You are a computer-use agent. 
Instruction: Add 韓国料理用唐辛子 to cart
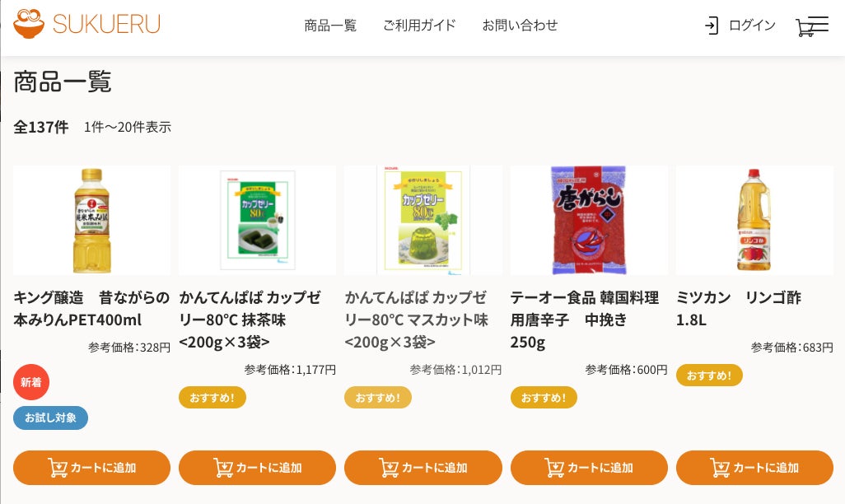[x=589, y=467]
